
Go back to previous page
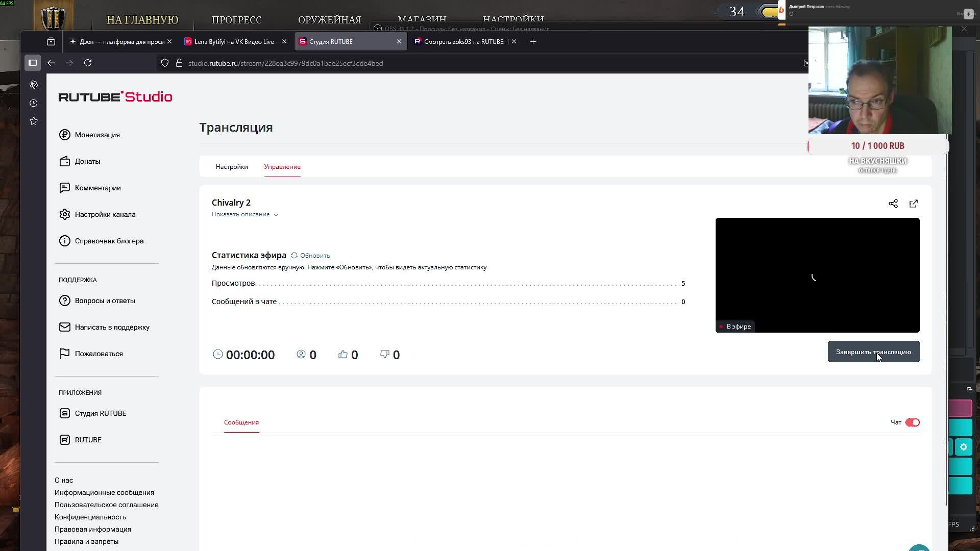point(51,63)
